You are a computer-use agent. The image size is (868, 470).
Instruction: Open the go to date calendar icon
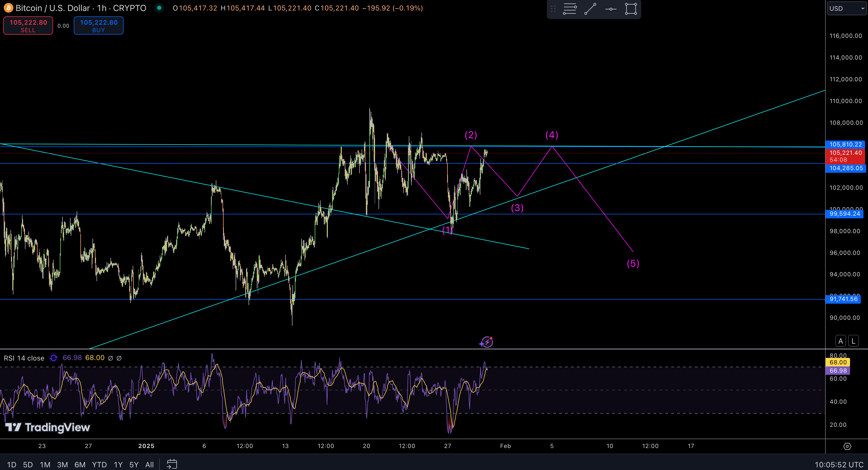click(x=172, y=464)
